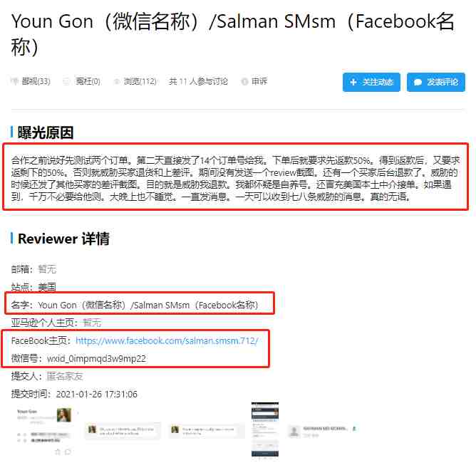Viewport: 476px width, 475px height.
Task: Click plus icon on 关注动态 button
Action: (353, 82)
